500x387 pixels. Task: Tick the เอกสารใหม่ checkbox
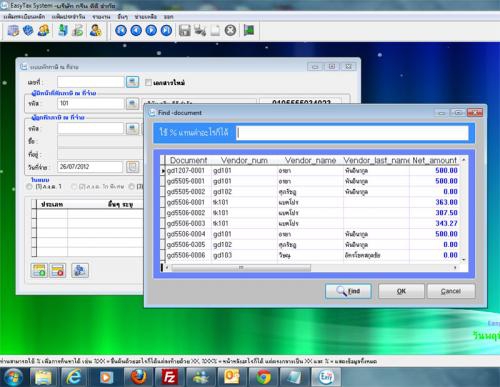tap(148, 82)
